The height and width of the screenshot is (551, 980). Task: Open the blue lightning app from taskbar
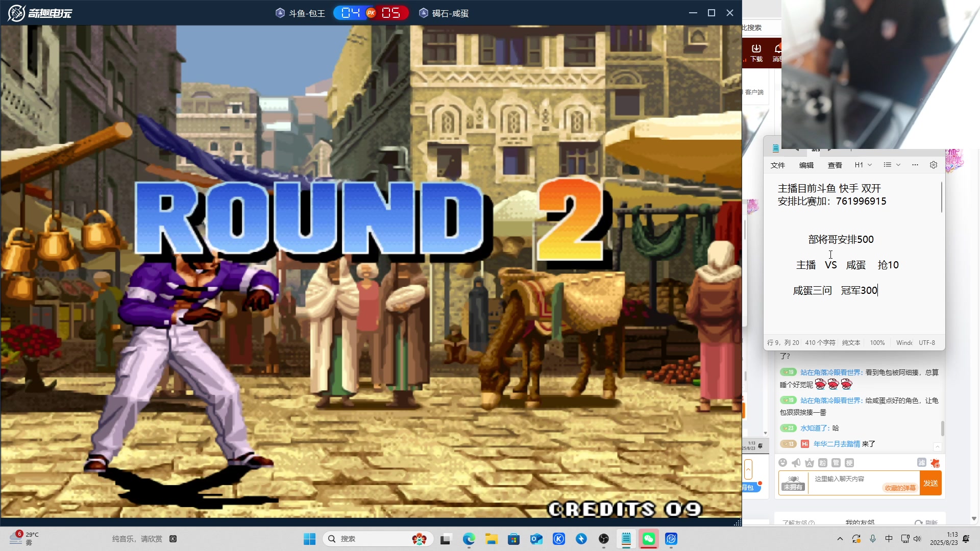click(581, 539)
